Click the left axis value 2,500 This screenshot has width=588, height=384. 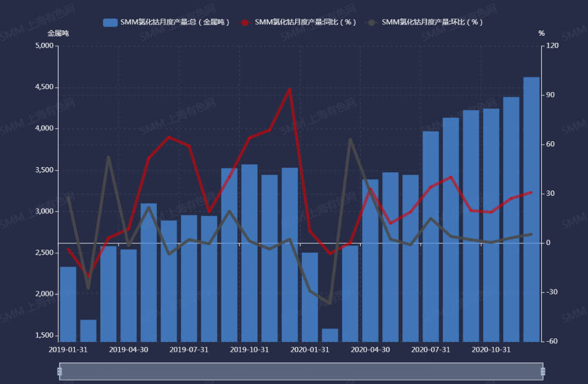[x=45, y=253]
